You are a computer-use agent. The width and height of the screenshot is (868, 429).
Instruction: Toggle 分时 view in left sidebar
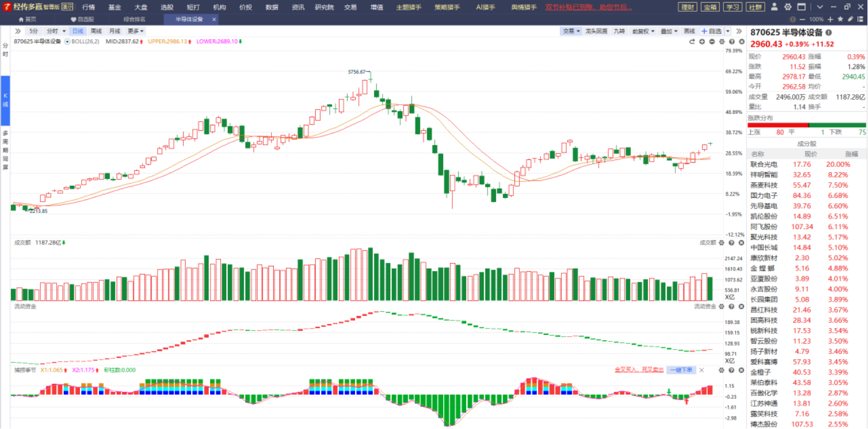click(x=5, y=50)
